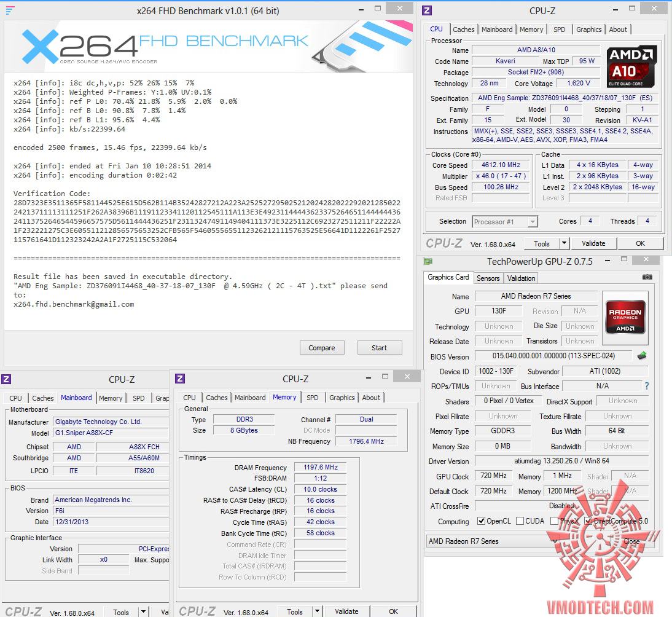Click the Compare button in x264 Benchmark
Viewport: 672px width, 617px height.
322,348
